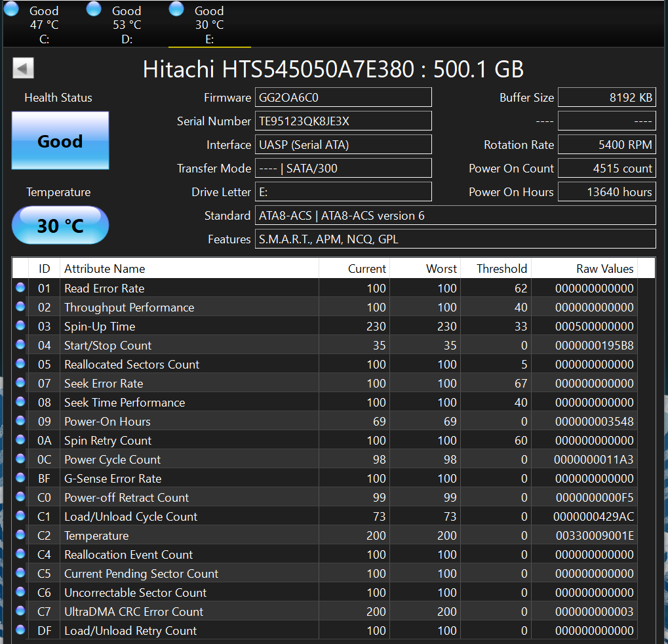Select the UltraDMA CRC Error Count attribute name
Screen dimensions: 668x644
point(134,612)
